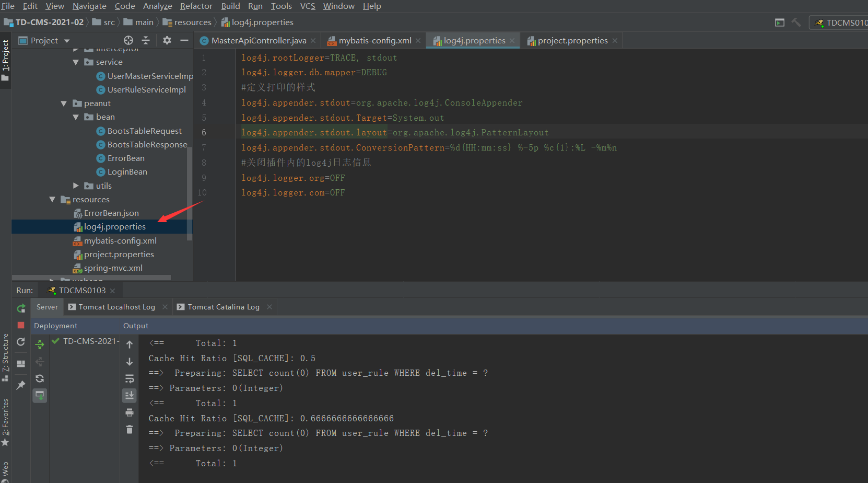Image resolution: width=868 pixels, height=483 pixels.
Task: Open the VCS menu
Action: pyautogui.click(x=308, y=6)
